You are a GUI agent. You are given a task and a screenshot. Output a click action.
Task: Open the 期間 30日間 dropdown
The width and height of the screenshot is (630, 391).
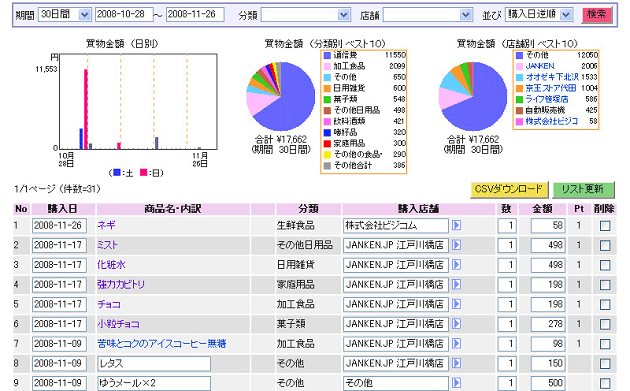click(65, 14)
